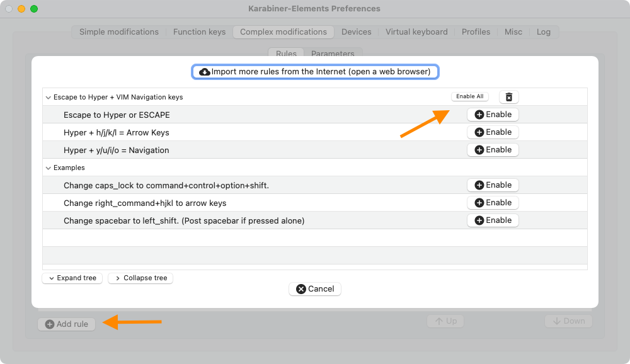Open the Devices tab
Screen dimensions: 630x364
tap(356, 31)
